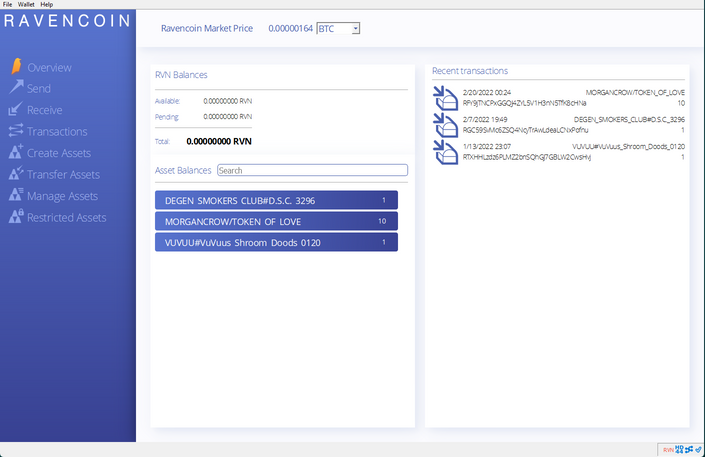Click the market price value 0.00000164
Viewport: 705px width, 457px height.
click(290, 28)
